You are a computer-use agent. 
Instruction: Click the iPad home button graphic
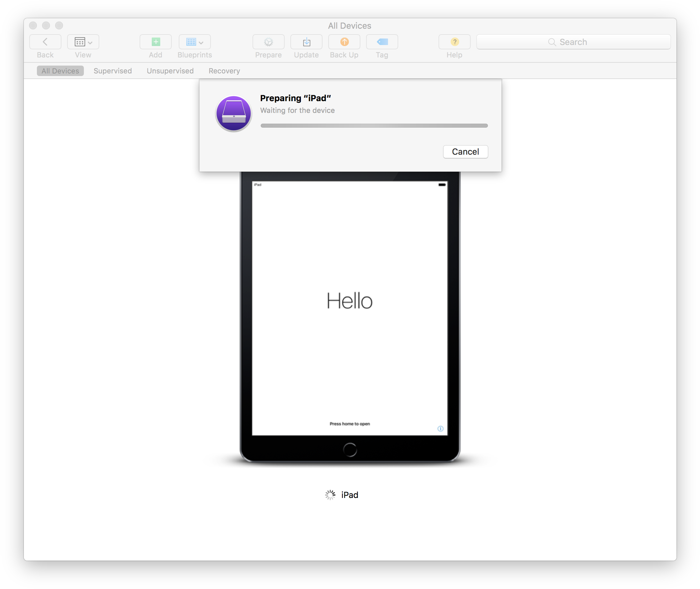tap(350, 449)
